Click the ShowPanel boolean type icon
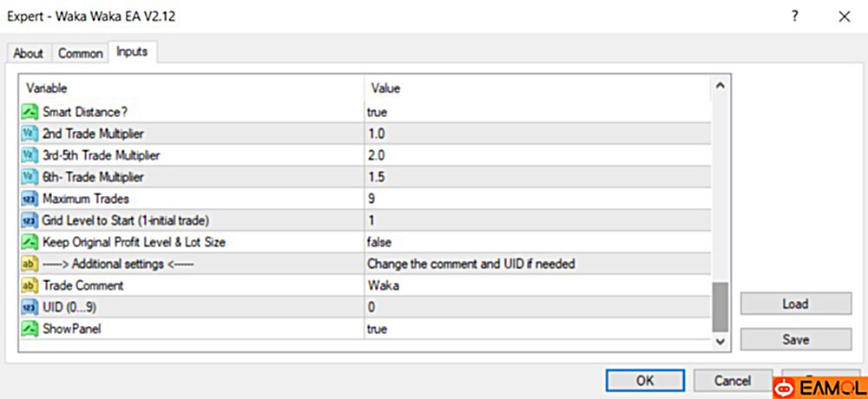 click(x=29, y=329)
